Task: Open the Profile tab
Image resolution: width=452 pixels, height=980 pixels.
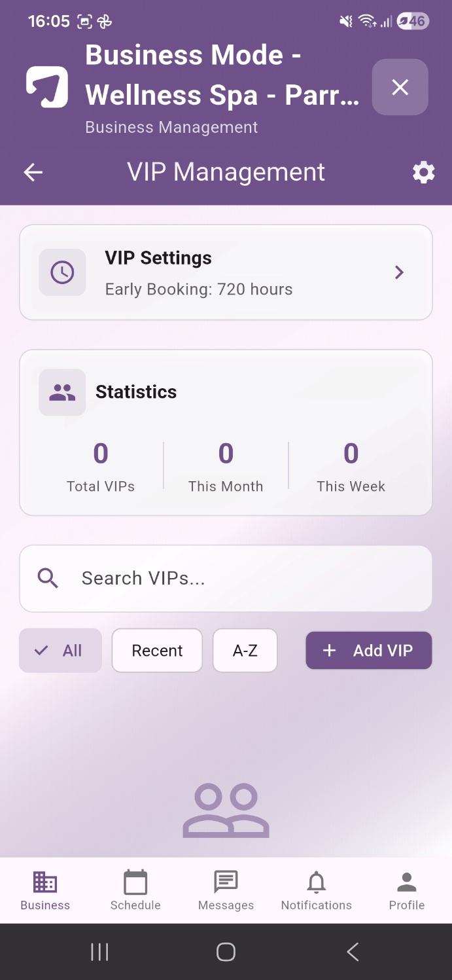Action: point(407,891)
